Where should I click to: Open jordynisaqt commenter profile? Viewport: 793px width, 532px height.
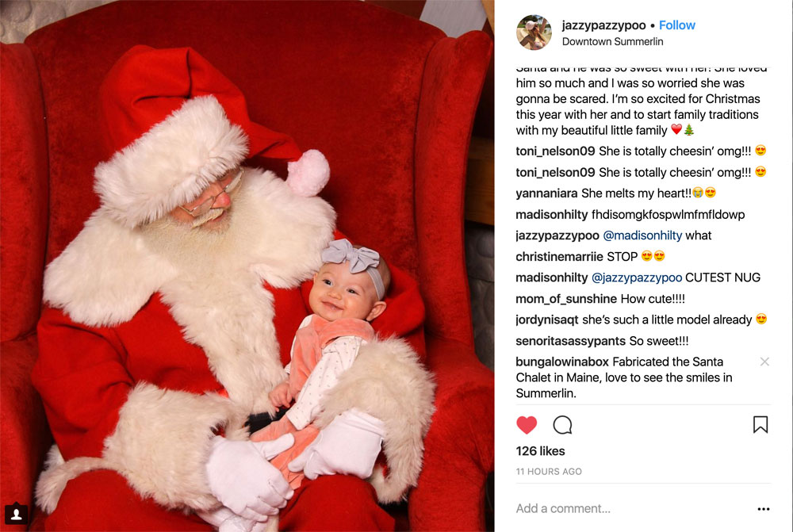[547, 320]
